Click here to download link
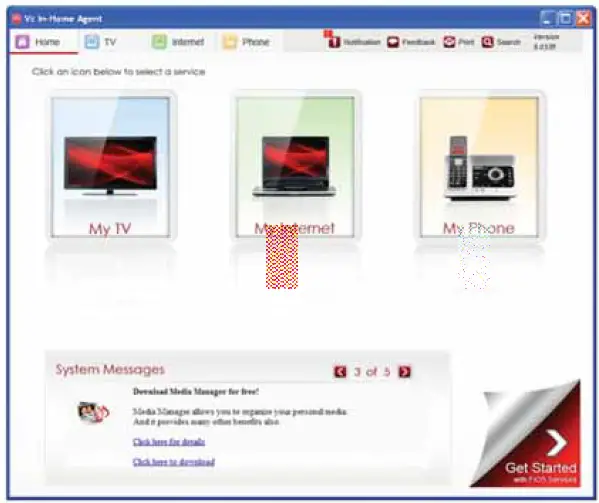This screenshot has width=599, height=503. pyautogui.click(x=174, y=462)
